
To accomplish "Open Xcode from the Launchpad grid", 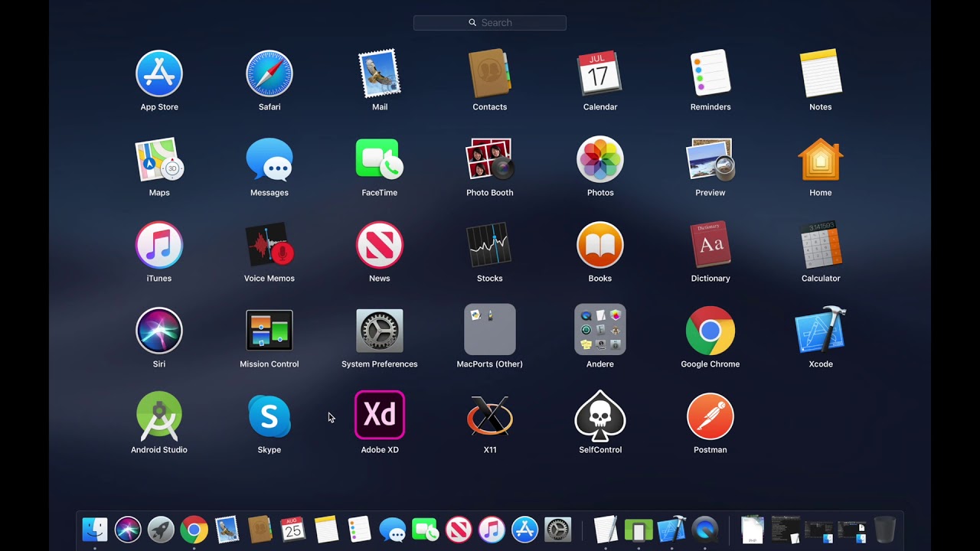I will (821, 331).
